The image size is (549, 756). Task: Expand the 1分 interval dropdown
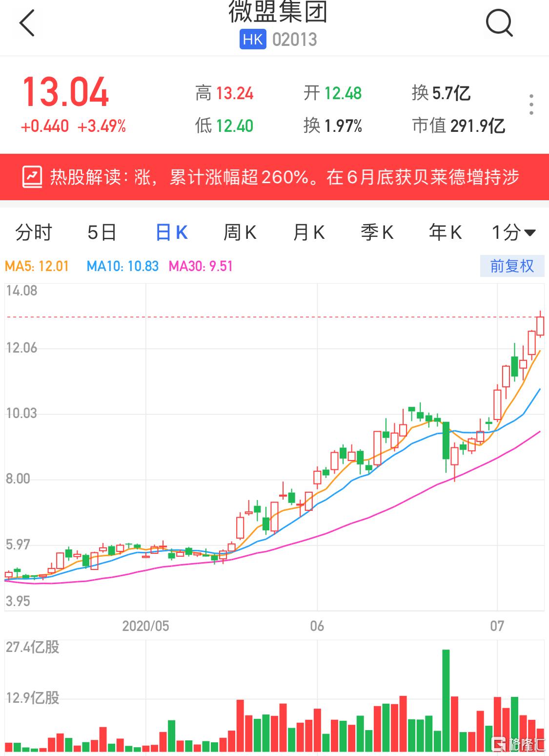click(514, 232)
